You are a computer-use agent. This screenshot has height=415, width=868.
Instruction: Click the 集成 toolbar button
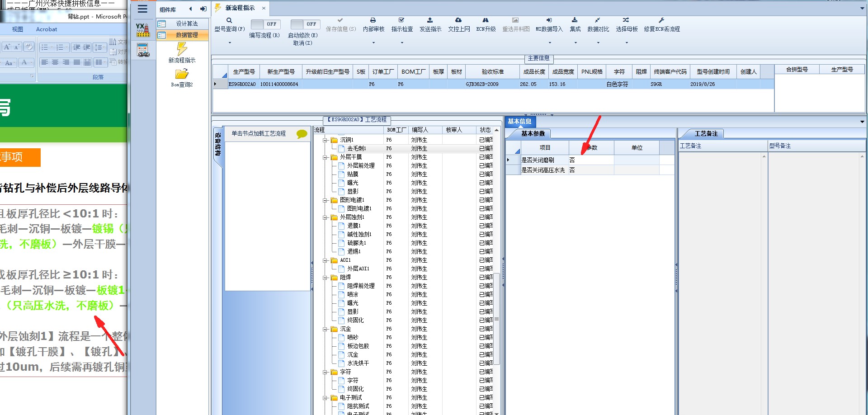coord(575,25)
